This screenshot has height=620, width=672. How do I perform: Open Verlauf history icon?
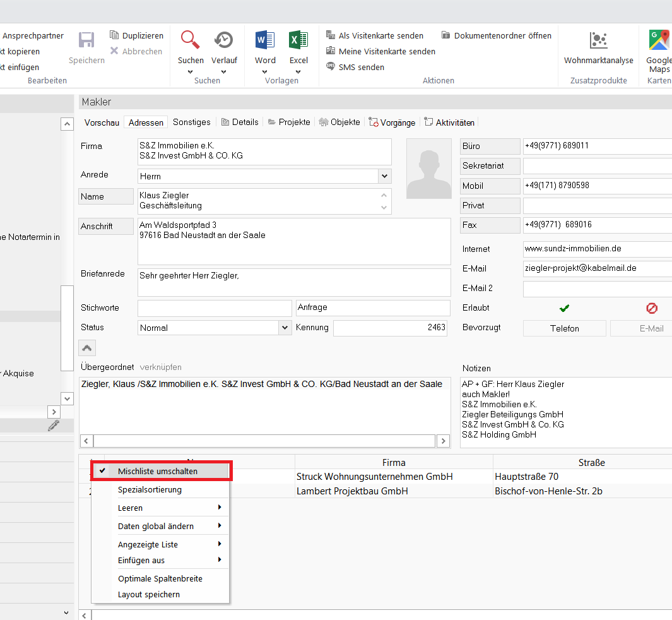[x=224, y=40]
